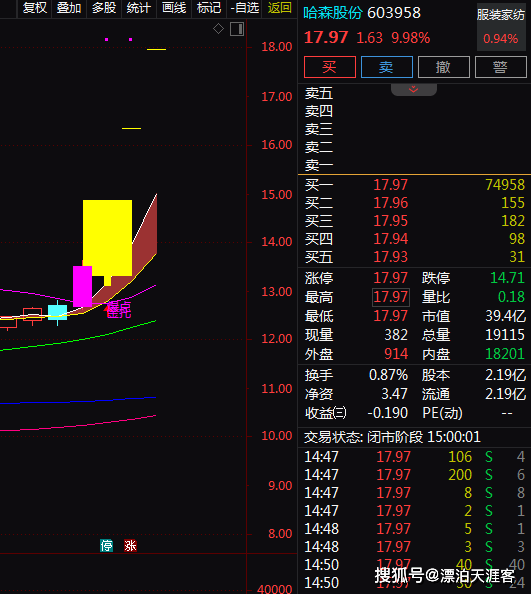The image size is (531, 594).
Task: Click the 警 alert button
Action: click(x=501, y=67)
